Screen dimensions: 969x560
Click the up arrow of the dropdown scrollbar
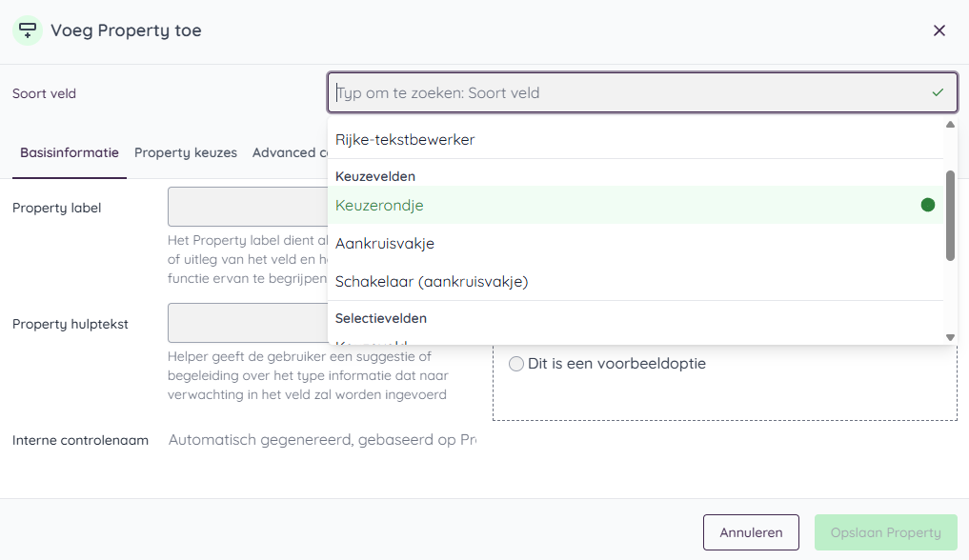[x=950, y=123]
